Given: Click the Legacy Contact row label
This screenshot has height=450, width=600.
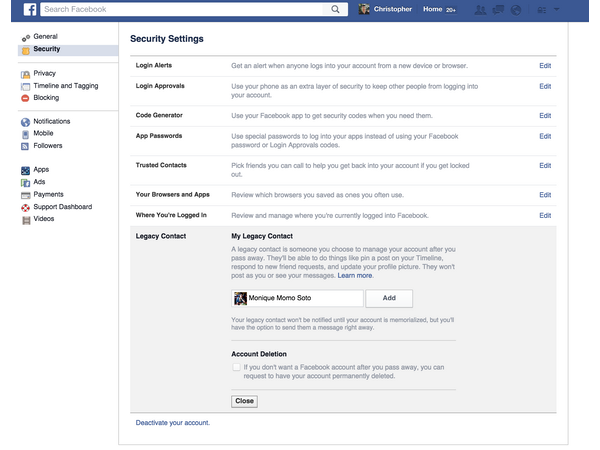Looking at the screenshot, I should pos(161,236).
